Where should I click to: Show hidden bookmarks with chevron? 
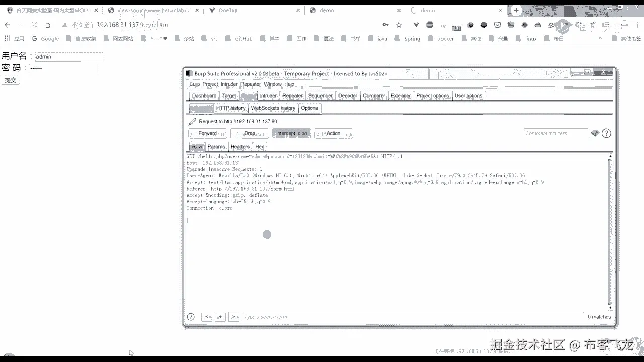click(600, 38)
